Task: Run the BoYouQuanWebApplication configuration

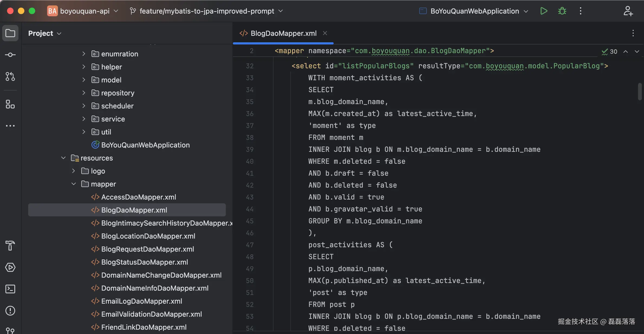Action: [544, 11]
